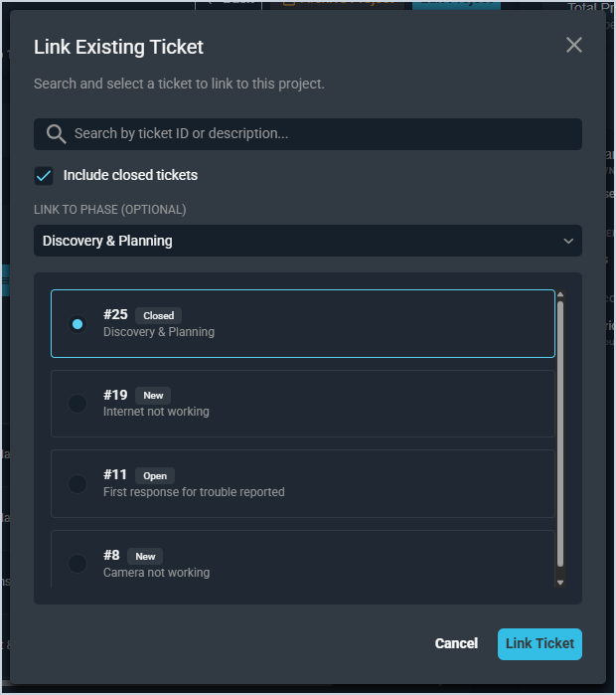616x695 pixels.
Task: Choose First response for trouble reported ticket
Action: 302,484
